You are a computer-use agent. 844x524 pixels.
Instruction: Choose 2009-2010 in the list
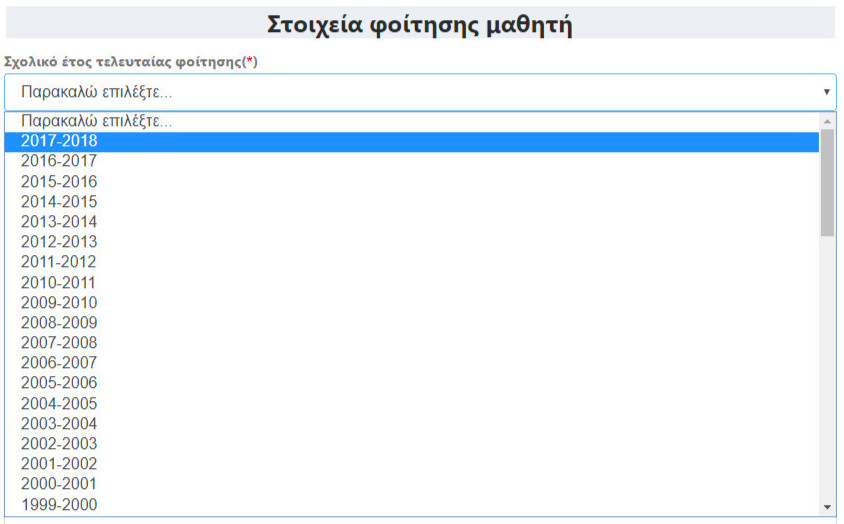[59, 303]
